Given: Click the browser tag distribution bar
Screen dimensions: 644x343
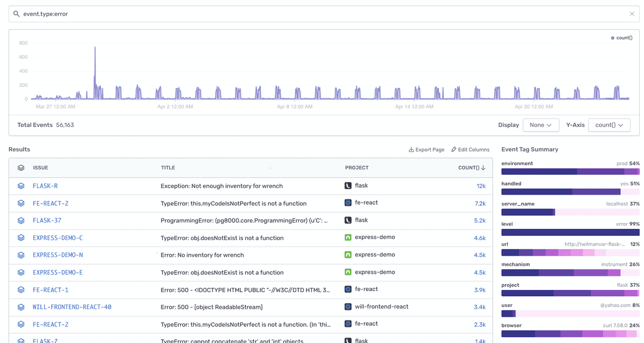Looking at the screenshot, I should 570,333.
